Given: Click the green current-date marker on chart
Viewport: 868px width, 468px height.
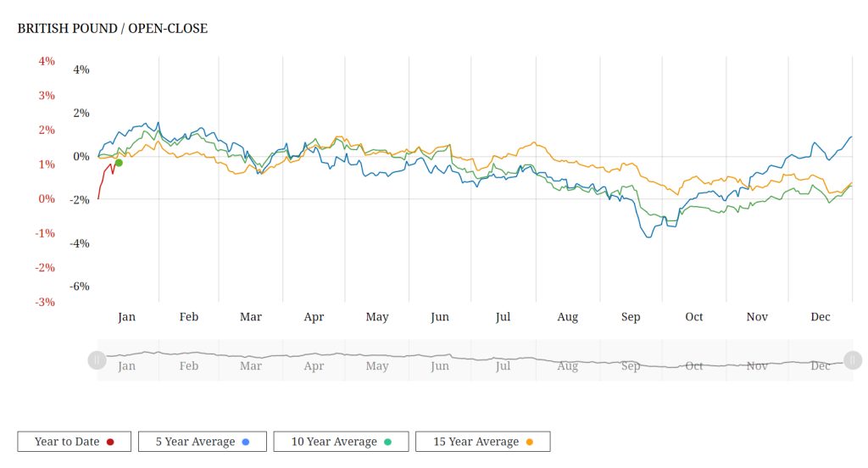Looking at the screenshot, I should point(119,163).
